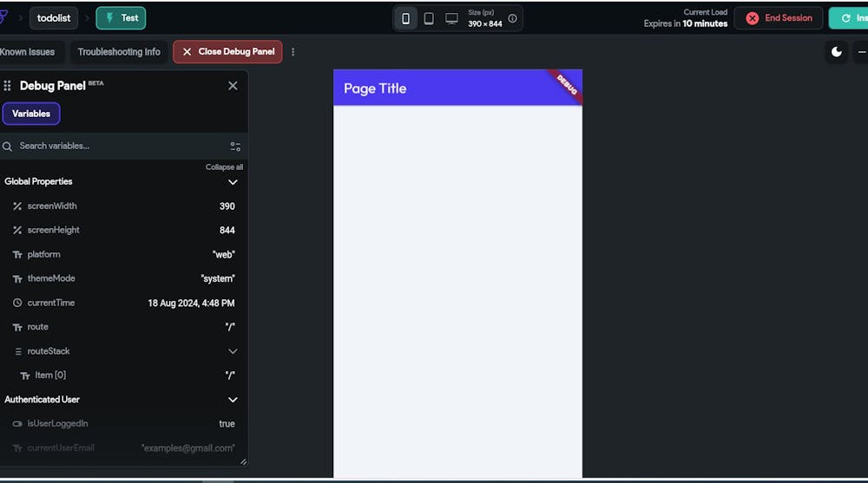The image size is (868, 483).
Task: Open the size info icon
Action: pyautogui.click(x=513, y=18)
